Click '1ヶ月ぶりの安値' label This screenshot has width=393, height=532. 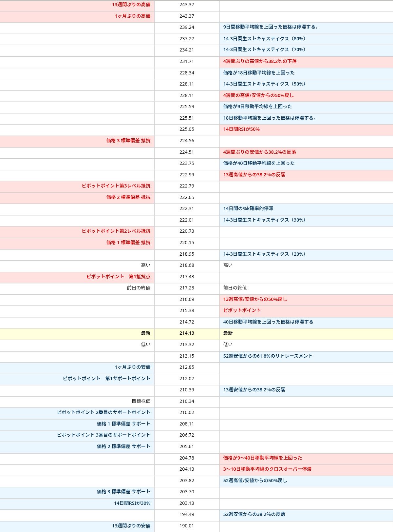coord(133,367)
